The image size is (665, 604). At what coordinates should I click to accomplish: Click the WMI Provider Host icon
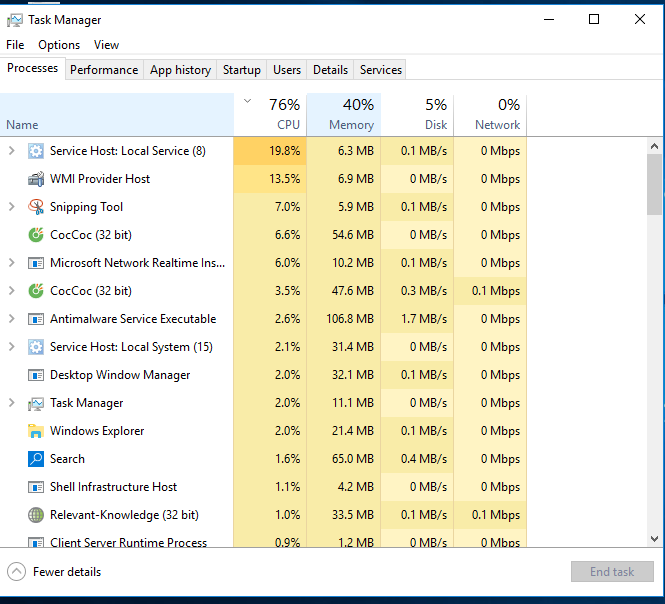coord(36,179)
